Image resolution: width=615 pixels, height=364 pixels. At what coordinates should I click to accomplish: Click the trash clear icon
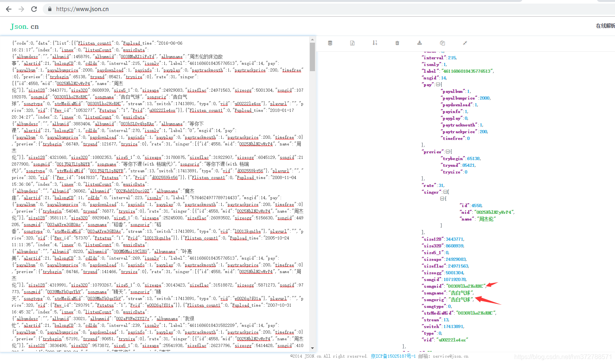click(x=397, y=43)
